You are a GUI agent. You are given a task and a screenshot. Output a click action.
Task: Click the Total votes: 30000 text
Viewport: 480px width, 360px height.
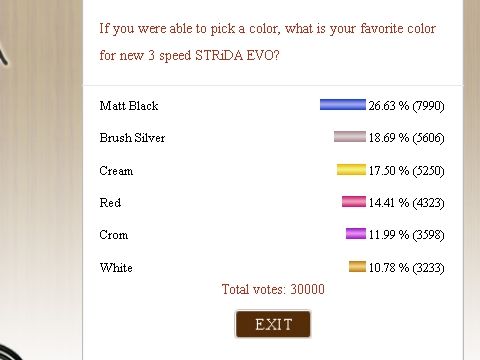click(x=273, y=289)
